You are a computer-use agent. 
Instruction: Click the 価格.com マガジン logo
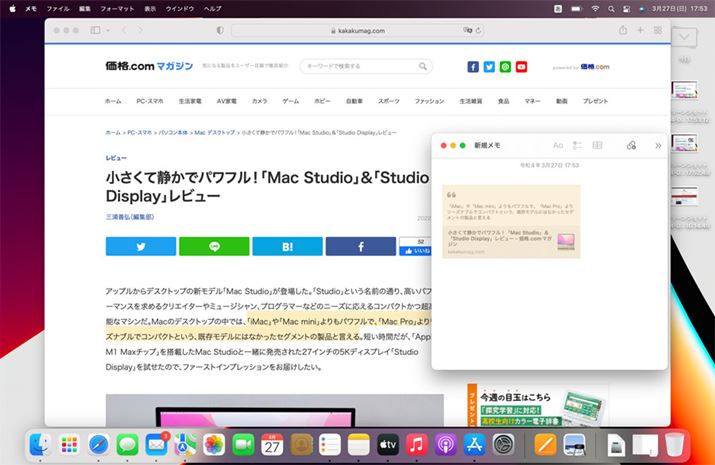[150, 66]
